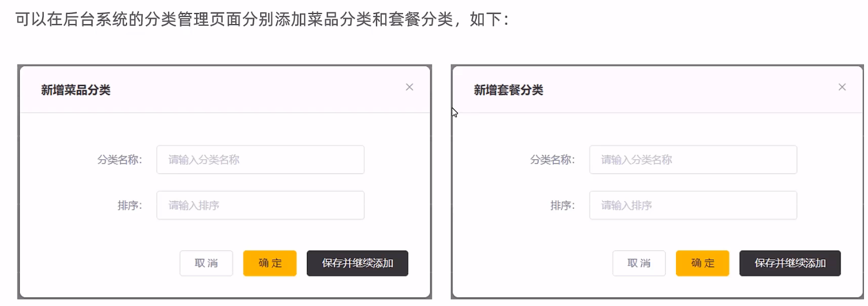Click 分类名称 label in 新增菜品分类 dialog
Viewport: 868px width, 306px height.
119,159
